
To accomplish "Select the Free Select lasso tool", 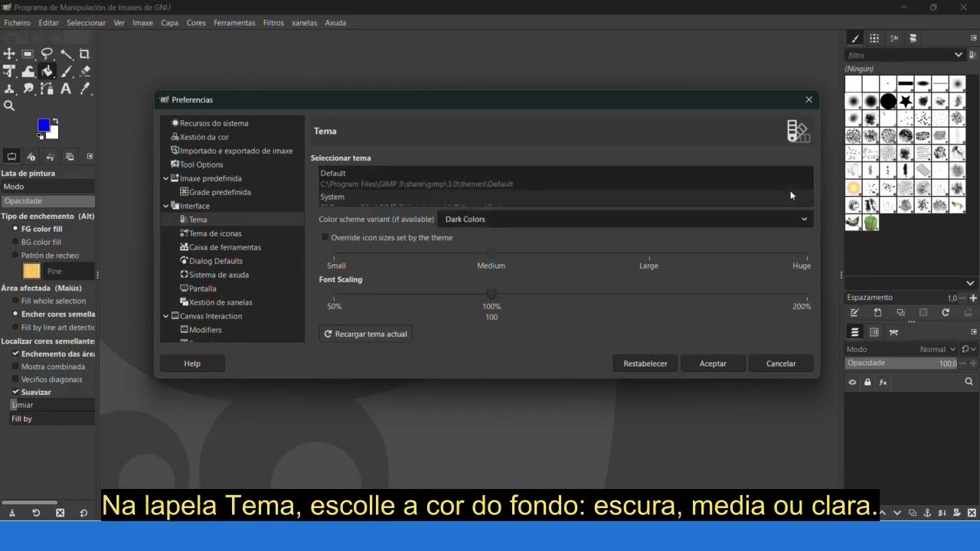I will [x=47, y=54].
